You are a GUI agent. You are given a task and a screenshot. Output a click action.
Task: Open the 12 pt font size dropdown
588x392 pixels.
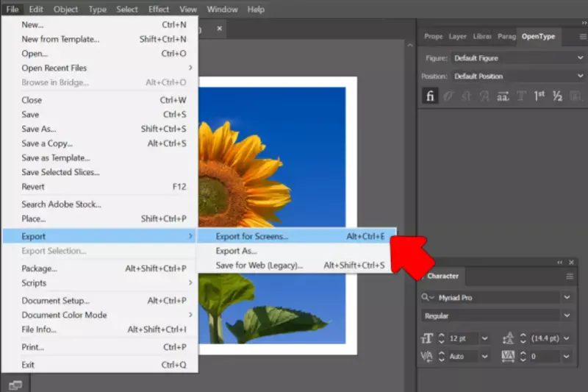tap(485, 338)
